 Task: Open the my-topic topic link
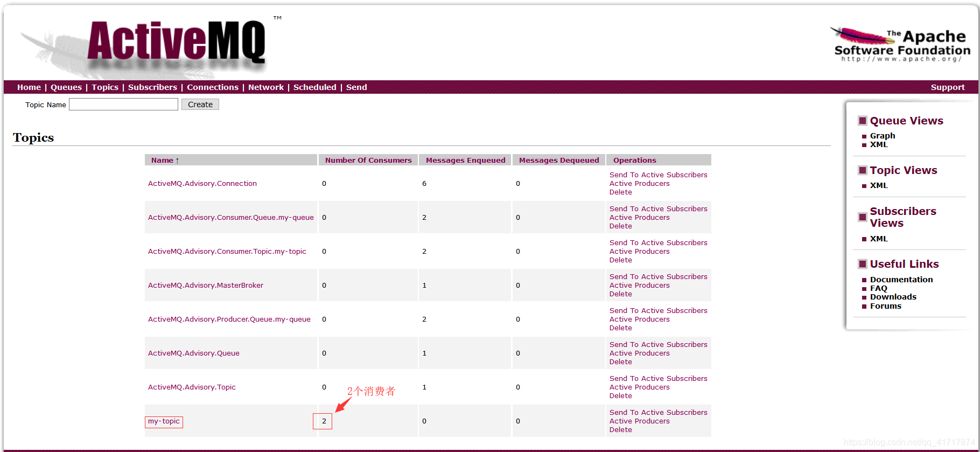[x=164, y=421]
